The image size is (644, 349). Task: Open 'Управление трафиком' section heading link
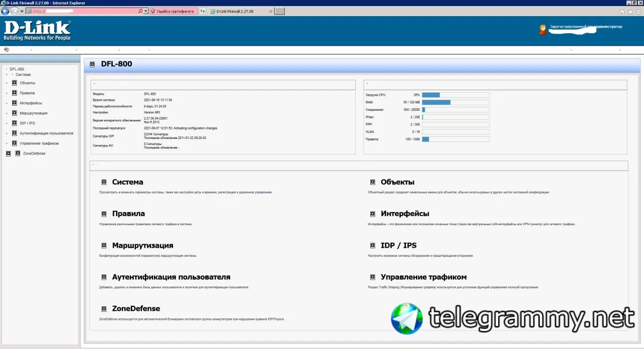coord(424,277)
